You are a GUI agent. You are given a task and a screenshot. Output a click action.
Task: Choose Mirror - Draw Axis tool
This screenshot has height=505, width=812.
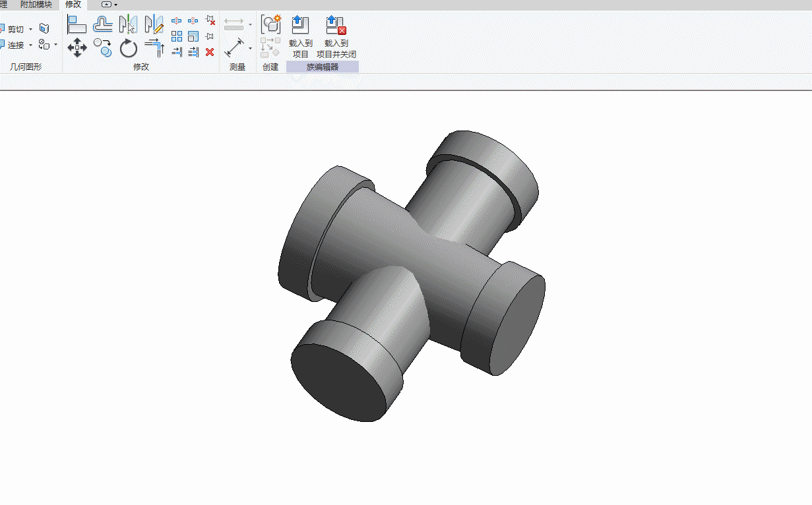tap(154, 25)
